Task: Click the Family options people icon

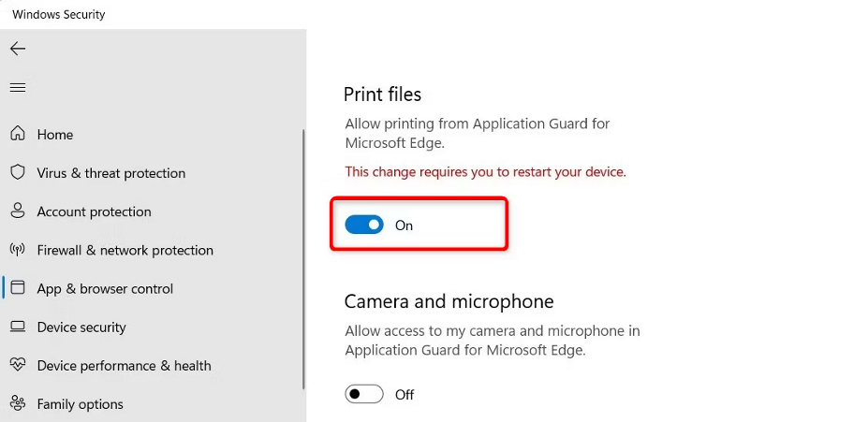Action: coord(18,403)
